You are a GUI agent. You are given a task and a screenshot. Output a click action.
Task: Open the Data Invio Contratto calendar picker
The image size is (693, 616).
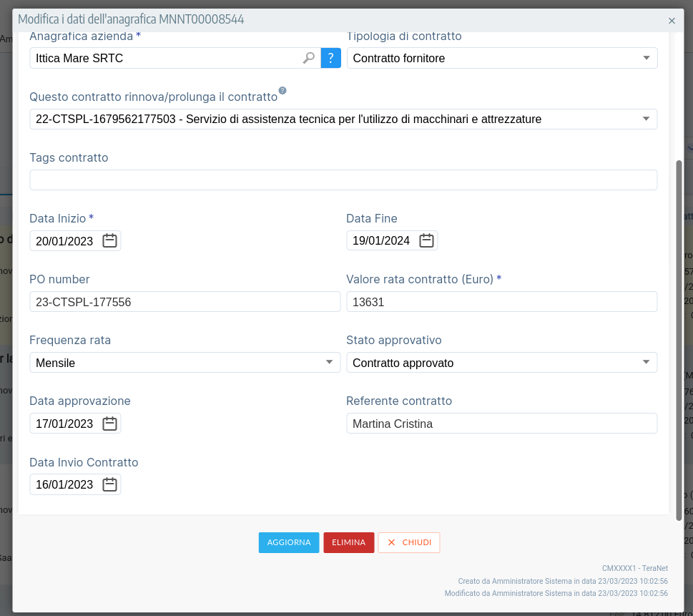(109, 484)
